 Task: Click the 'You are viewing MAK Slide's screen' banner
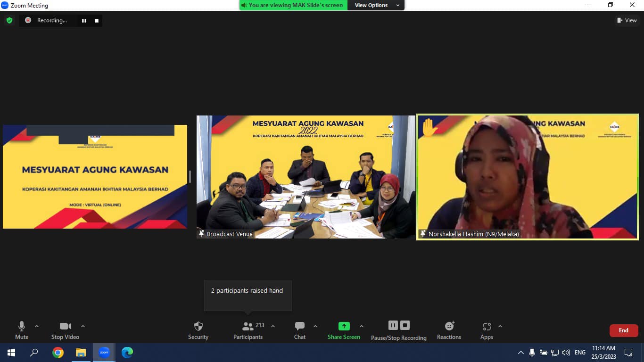click(293, 5)
